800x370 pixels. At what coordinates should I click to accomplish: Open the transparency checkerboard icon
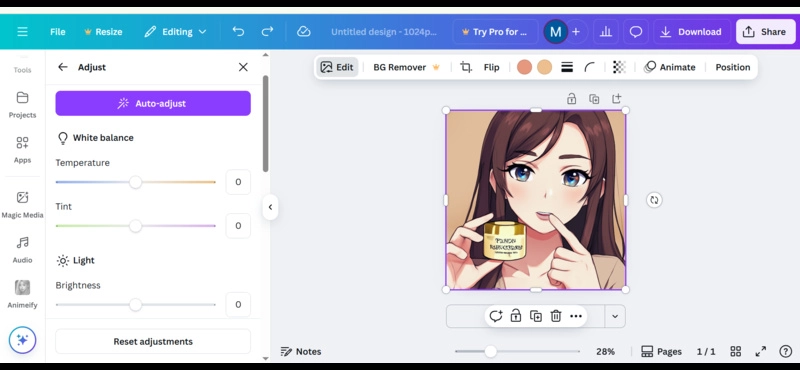[x=619, y=67]
